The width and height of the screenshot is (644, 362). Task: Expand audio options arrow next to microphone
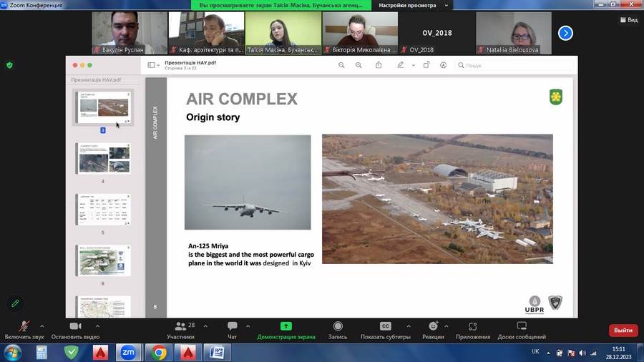42,326
